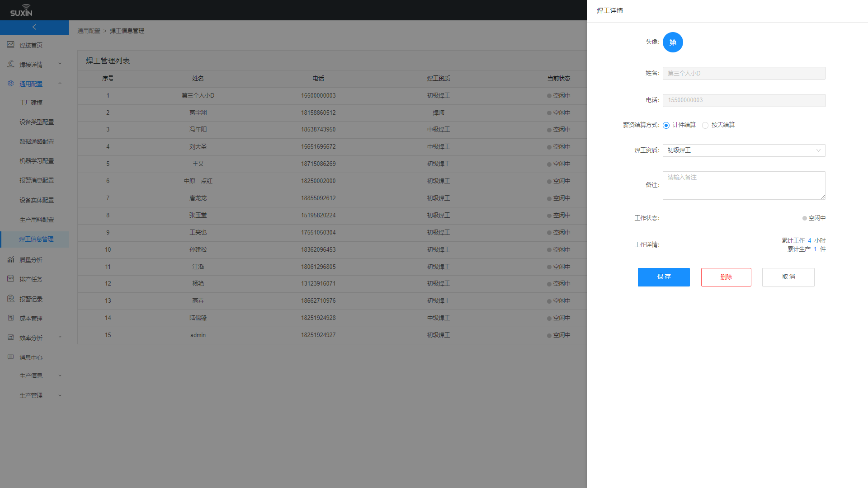Image resolution: width=868 pixels, height=488 pixels.
Task: Expand the 效率分析 submenu chevron
Action: coord(60,337)
